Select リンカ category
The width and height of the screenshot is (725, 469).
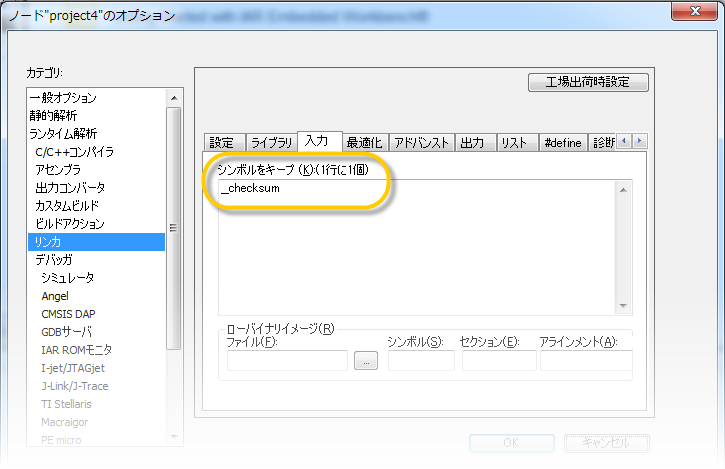point(97,242)
